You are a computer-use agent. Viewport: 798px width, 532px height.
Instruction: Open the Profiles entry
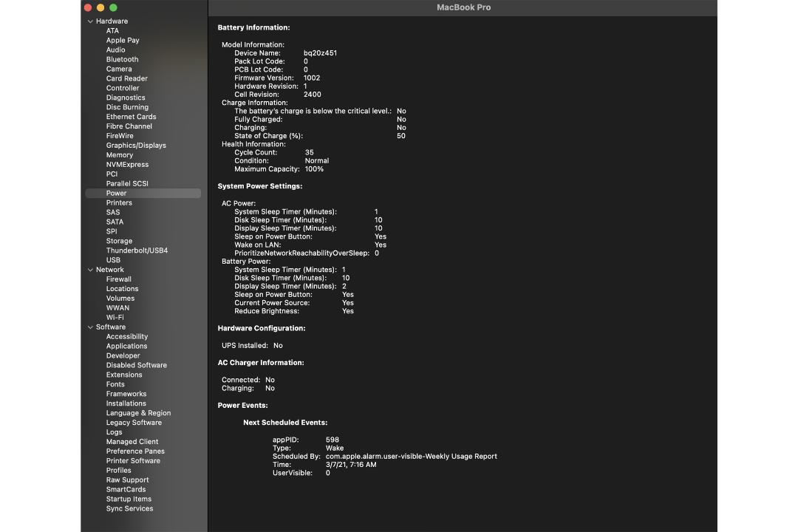click(118, 471)
